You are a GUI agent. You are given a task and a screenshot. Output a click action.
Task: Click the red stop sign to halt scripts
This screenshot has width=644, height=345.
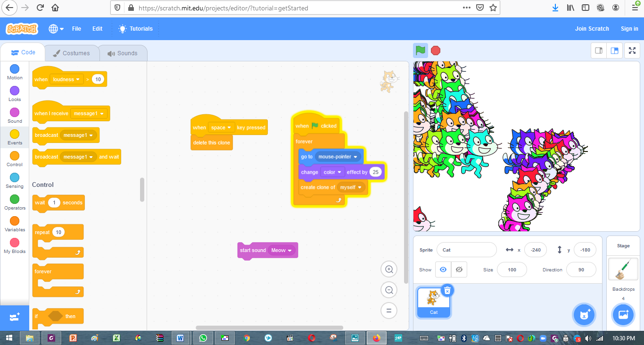pos(435,50)
